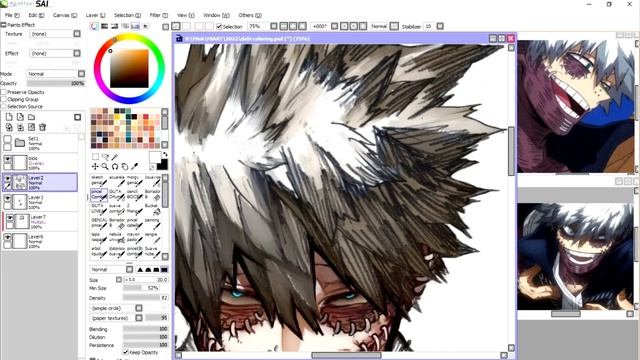Click the transfer down layer icon
The width and height of the screenshot is (640, 360).
pyautogui.click(x=9, y=127)
